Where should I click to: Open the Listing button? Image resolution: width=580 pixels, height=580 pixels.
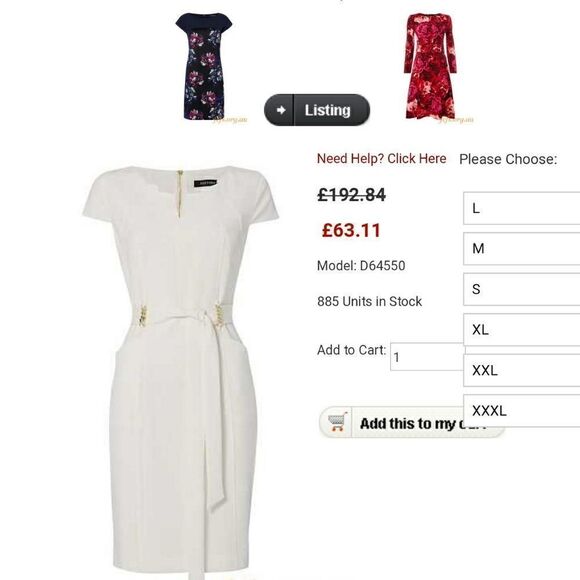[317, 110]
